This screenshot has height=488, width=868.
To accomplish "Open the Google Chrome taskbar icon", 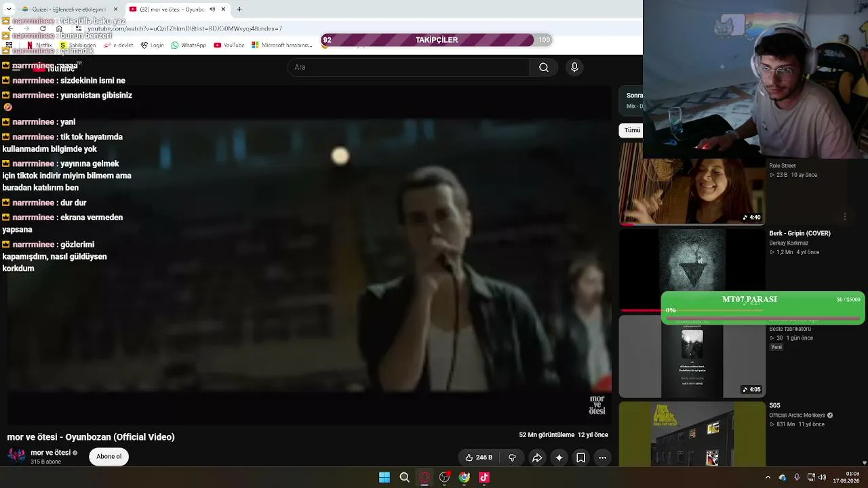I will point(465,477).
